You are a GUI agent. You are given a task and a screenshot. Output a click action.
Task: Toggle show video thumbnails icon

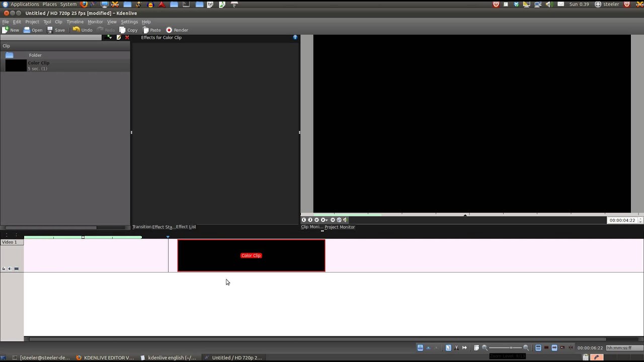coord(546,347)
